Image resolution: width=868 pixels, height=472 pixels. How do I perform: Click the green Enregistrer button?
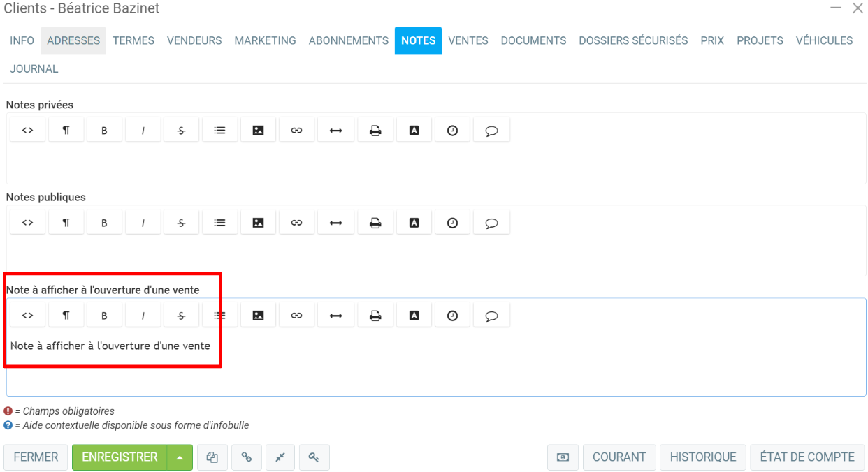(x=120, y=457)
